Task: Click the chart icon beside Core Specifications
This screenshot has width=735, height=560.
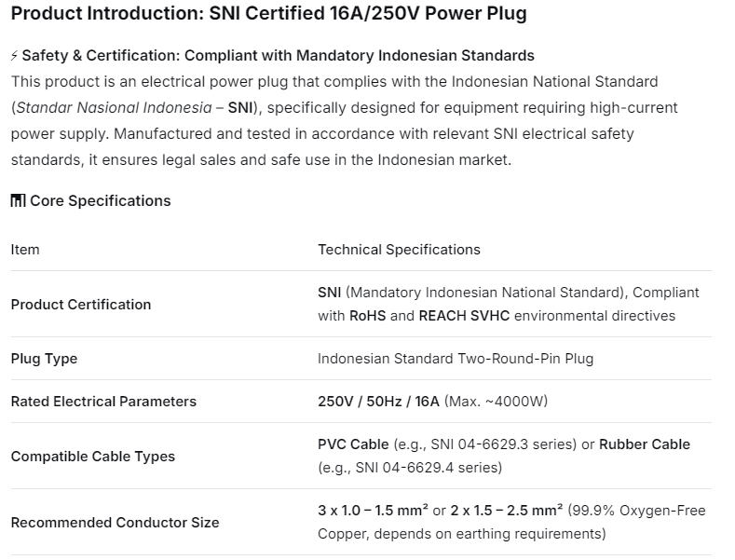Action: click(18, 201)
